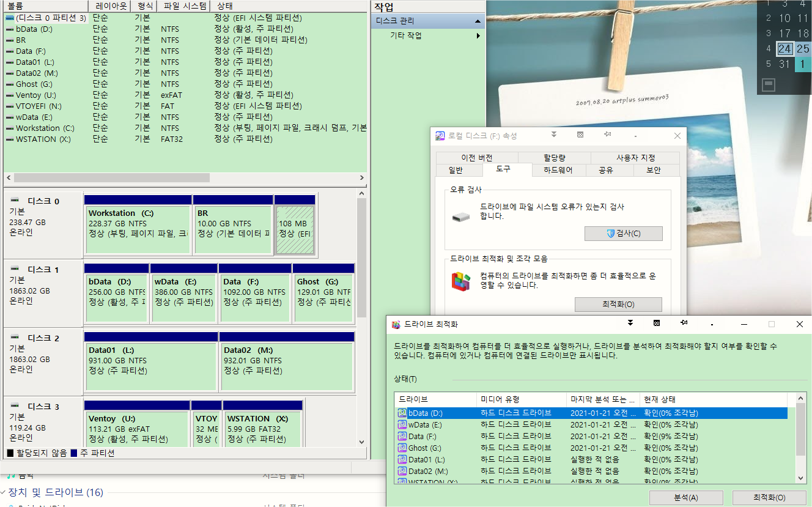Image resolution: width=812 pixels, height=507 pixels.
Task: Select Ventoy (U:) partition block on Disk 3
Action: point(137,424)
